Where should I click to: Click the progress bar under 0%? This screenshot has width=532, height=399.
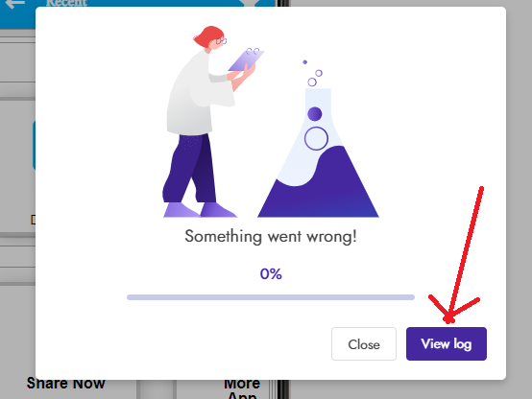click(271, 297)
